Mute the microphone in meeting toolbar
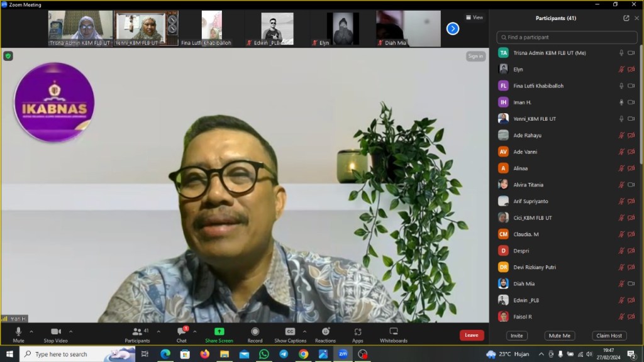Image resolution: width=644 pixels, height=362 pixels. click(18, 332)
